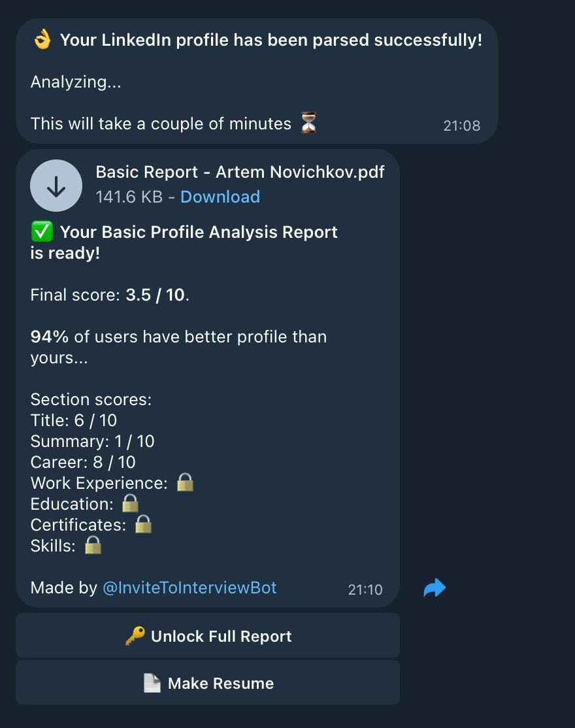The height and width of the screenshot is (728, 575).
Task: Click the lock icon next to Work Experience
Action: [x=184, y=482]
